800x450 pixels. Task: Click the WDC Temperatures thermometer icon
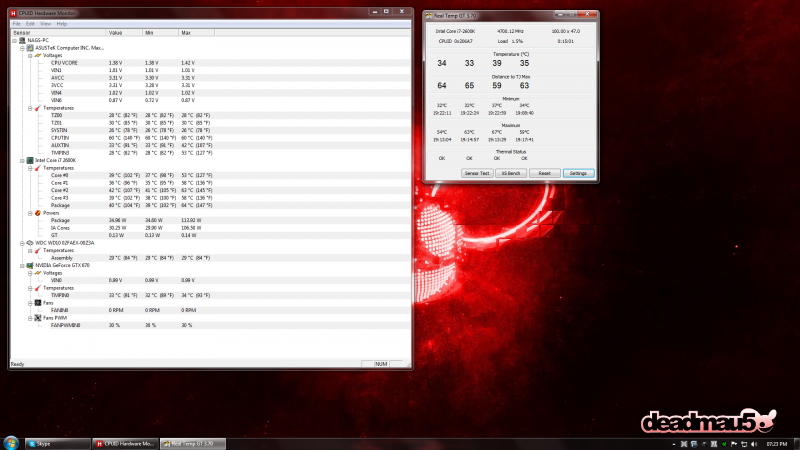(38, 251)
